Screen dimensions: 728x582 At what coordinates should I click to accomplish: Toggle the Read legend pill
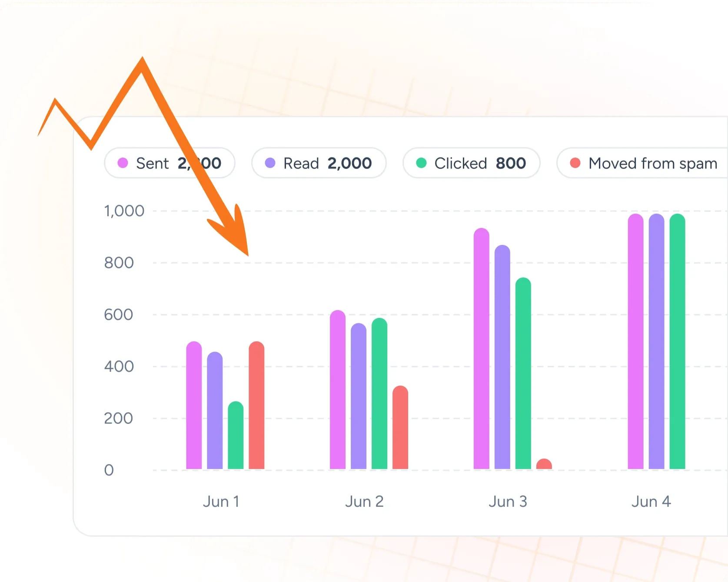319,163
